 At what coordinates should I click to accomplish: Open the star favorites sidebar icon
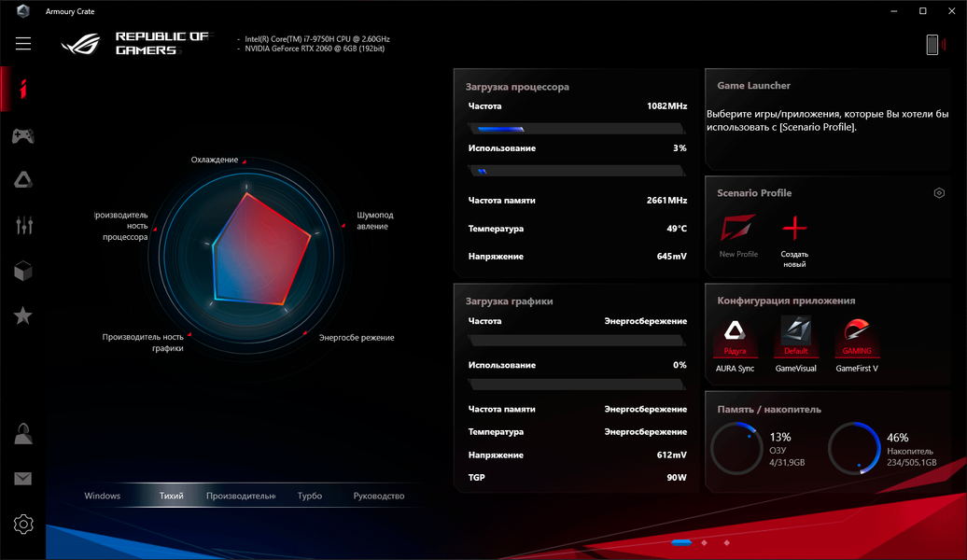[23, 315]
